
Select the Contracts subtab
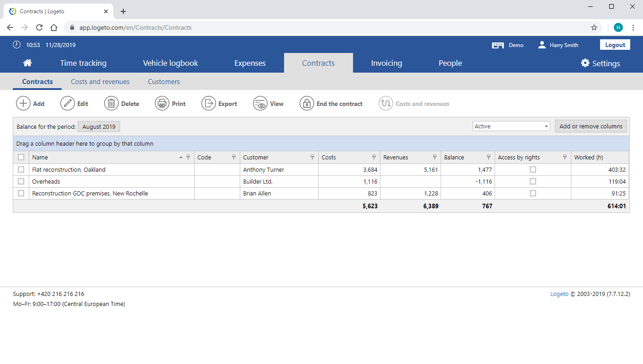coord(37,82)
